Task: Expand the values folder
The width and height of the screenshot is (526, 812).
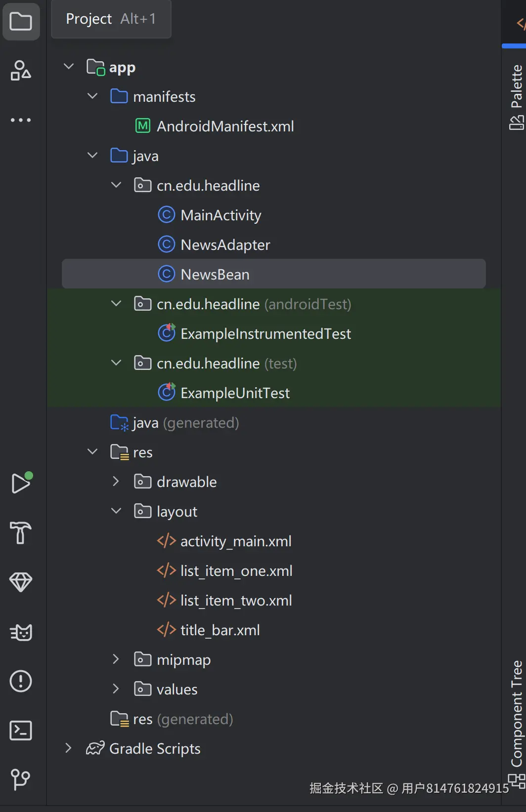Action: (116, 689)
